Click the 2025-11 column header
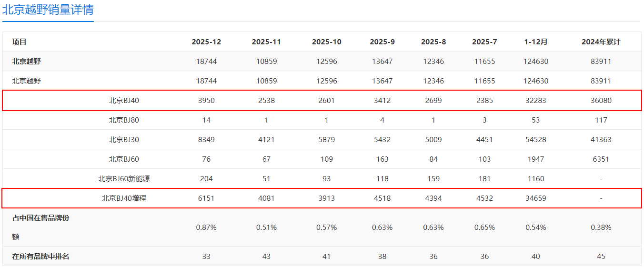The height and width of the screenshot is (269, 644). [266, 42]
